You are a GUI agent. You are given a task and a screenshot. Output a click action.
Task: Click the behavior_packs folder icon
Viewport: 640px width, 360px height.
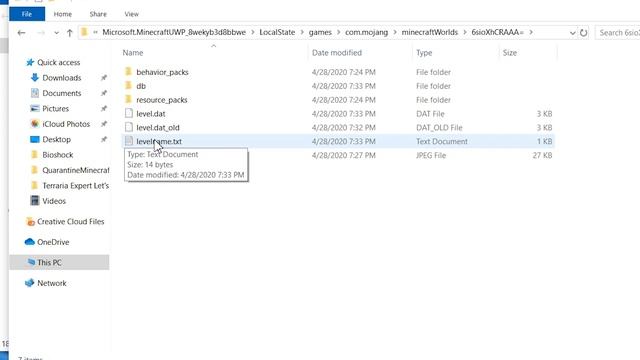point(129,71)
